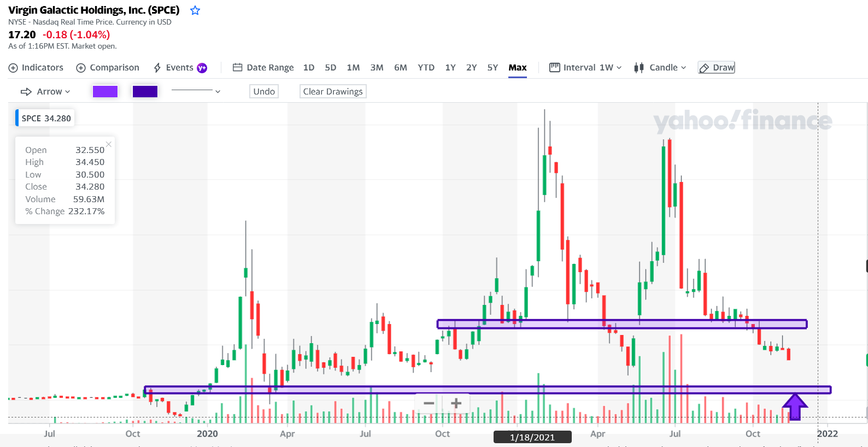Screen dimensions: 868x447
Task: Click the 2020 label on the time axis
Action: [x=207, y=434]
